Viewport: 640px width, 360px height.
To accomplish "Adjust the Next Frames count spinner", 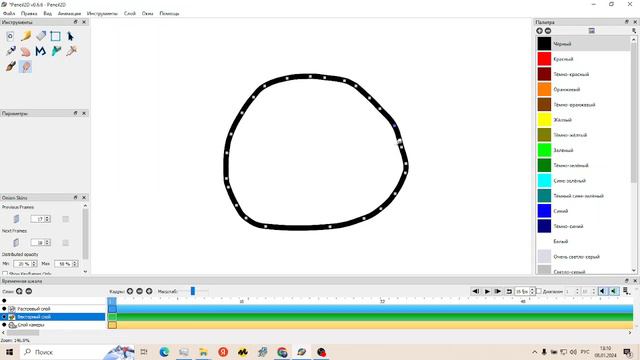I will pos(40,242).
